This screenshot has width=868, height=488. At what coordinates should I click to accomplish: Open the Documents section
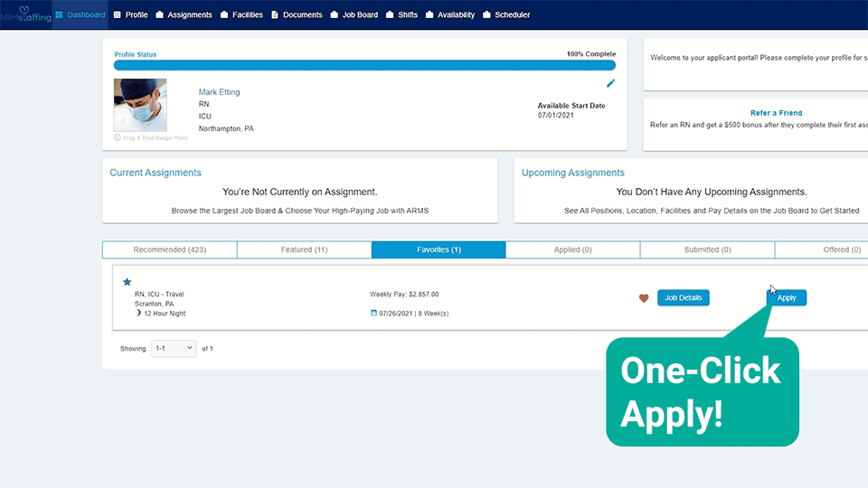click(297, 14)
